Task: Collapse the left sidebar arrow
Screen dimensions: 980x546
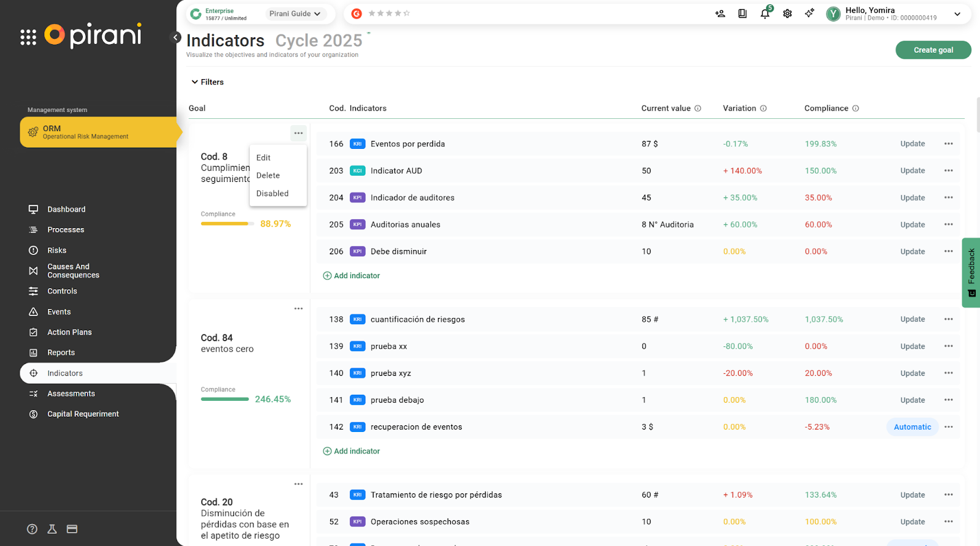Action: point(176,37)
